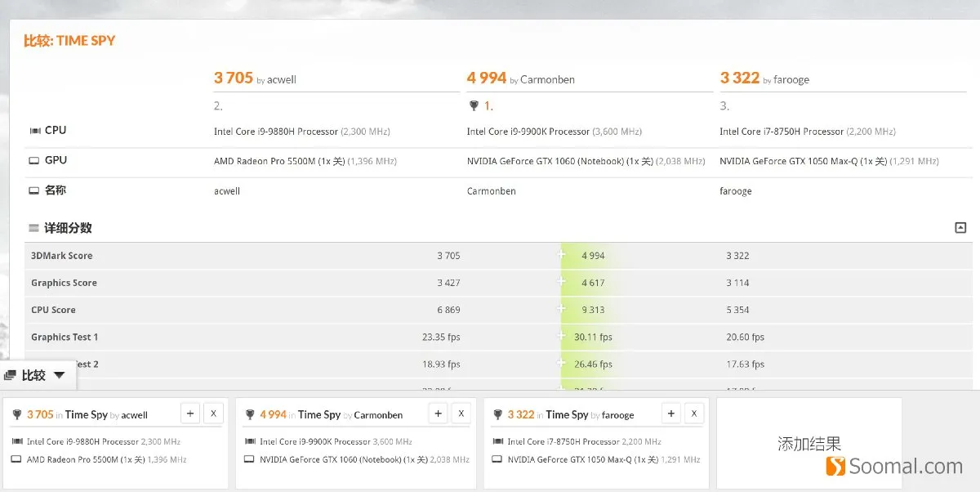Click the 30.11 fps value
Viewport: 980px width, 492px height.
pyautogui.click(x=593, y=337)
